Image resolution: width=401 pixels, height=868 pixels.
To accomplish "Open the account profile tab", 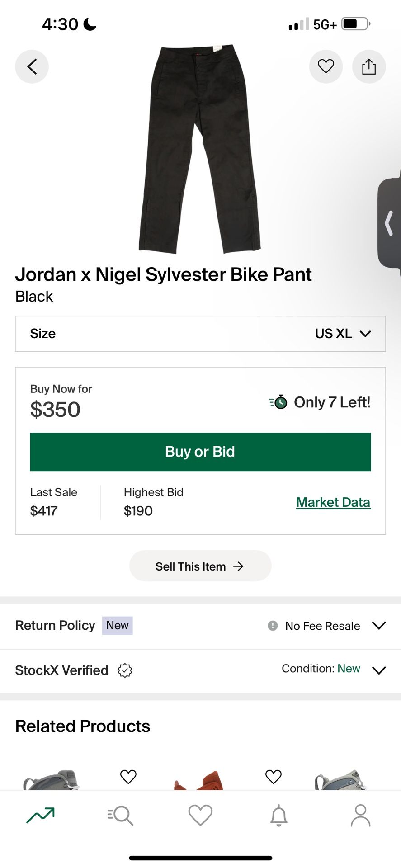I will click(360, 815).
